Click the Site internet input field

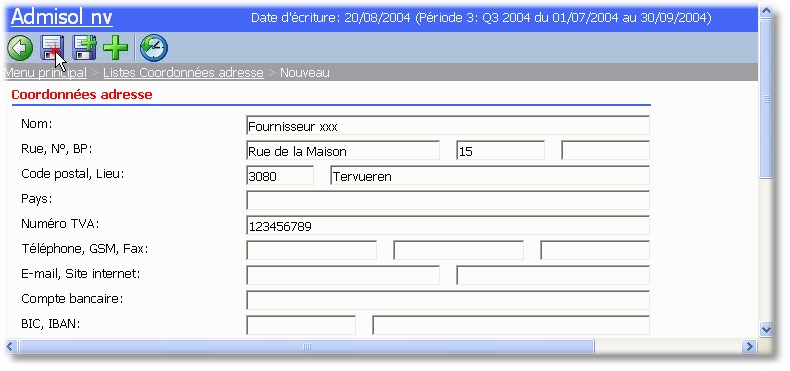coord(553,275)
